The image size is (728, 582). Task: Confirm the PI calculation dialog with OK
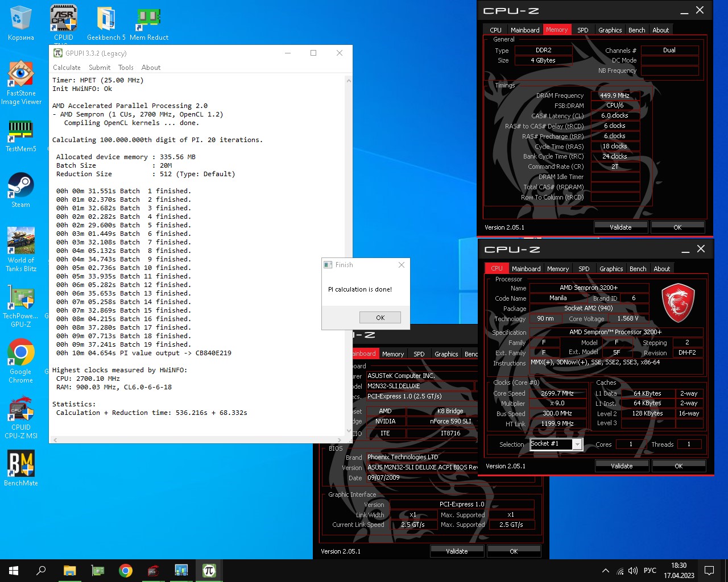380,318
